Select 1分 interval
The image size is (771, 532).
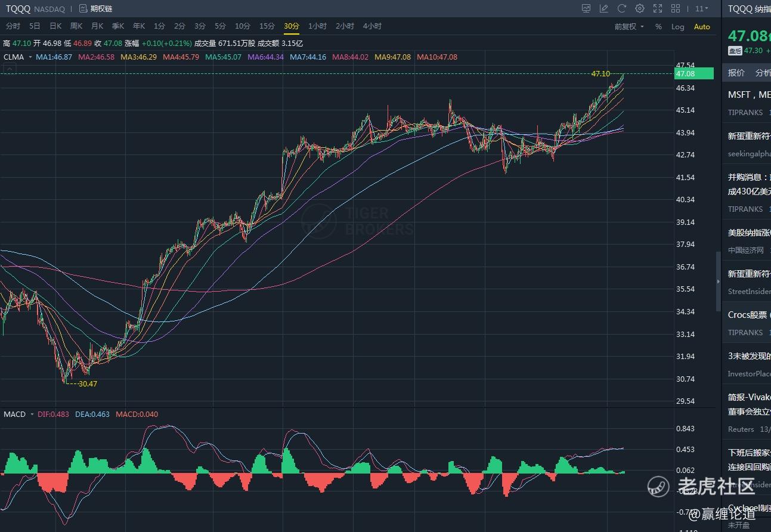pos(159,26)
